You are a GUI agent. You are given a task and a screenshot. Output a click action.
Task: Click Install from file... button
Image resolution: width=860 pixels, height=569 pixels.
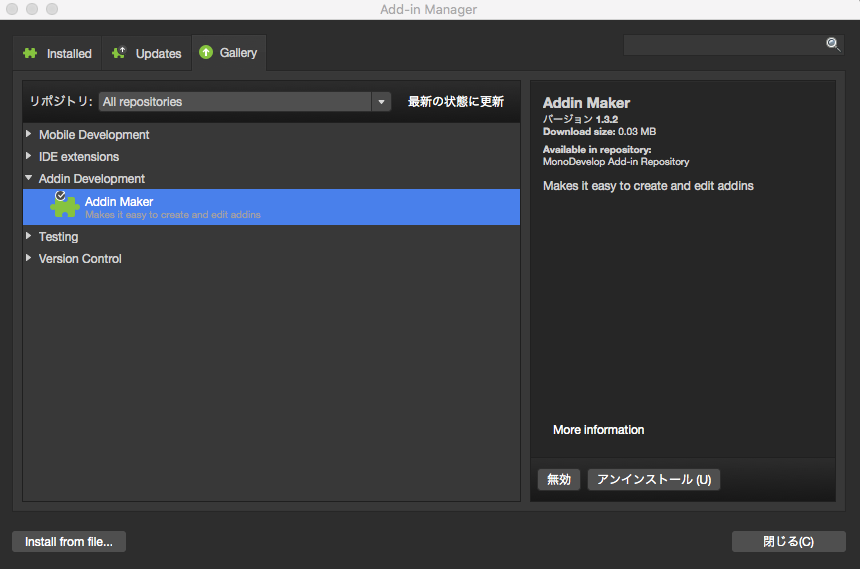69,542
